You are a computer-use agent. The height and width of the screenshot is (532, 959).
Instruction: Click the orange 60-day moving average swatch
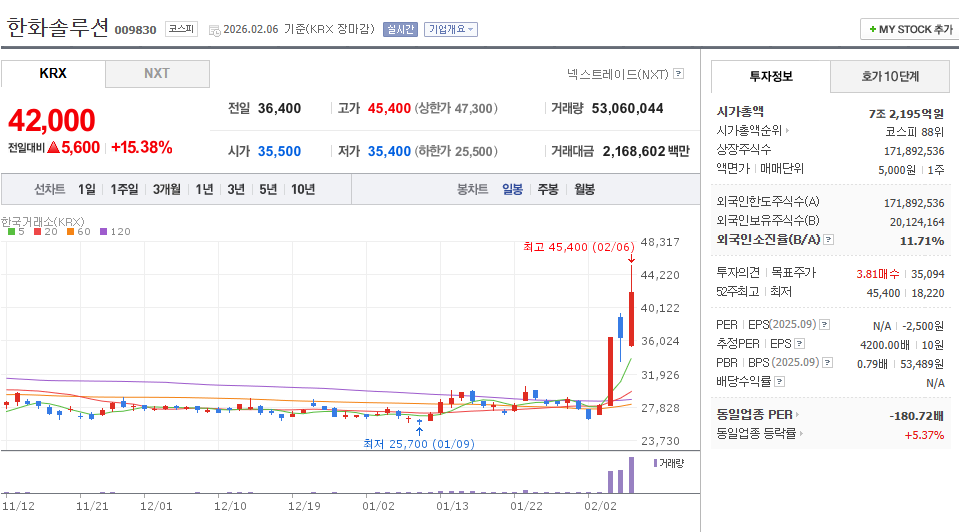[71, 232]
